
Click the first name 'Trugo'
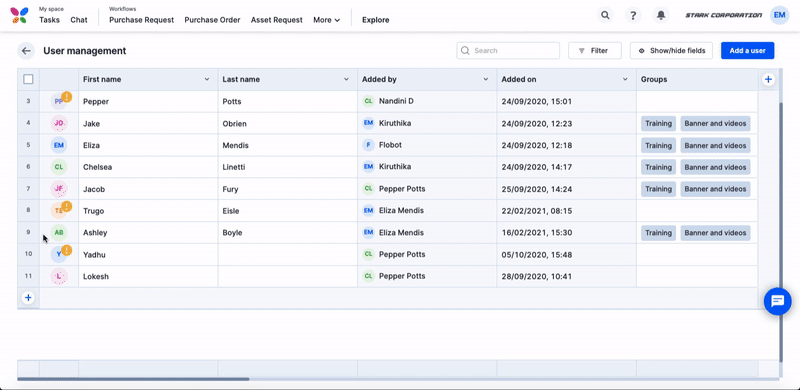click(93, 211)
